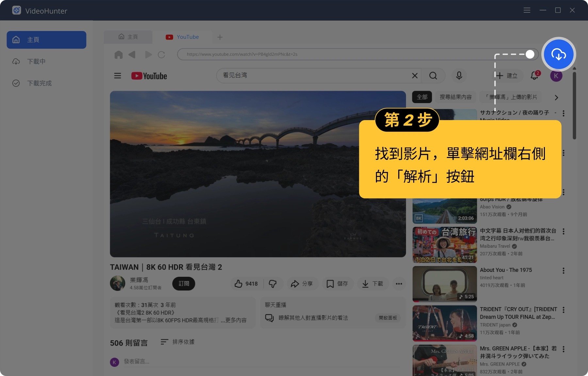Screen dimensions: 588x376
Task: Expand description with ...更多內容
Action: (234, 320)
